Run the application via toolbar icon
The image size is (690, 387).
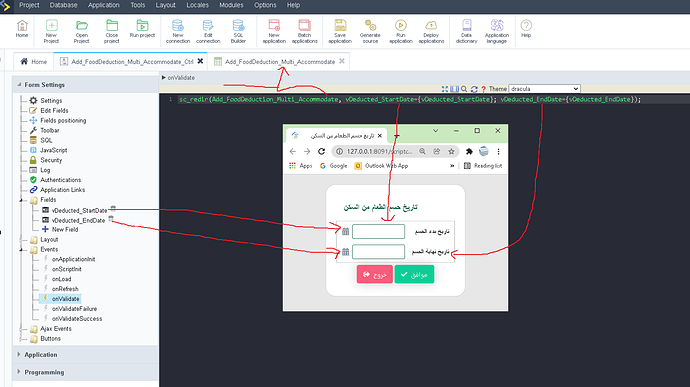pyautogui.click(x=400, y=31)
